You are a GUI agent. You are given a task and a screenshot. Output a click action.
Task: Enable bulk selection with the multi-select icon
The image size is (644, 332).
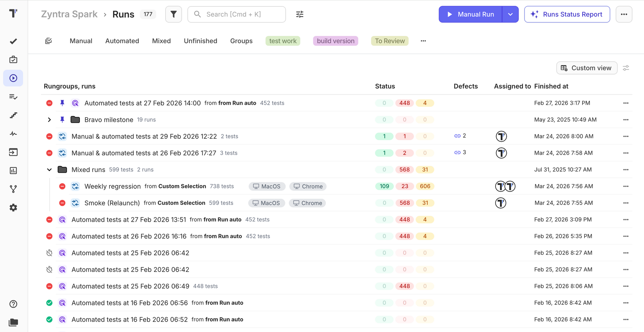tap(49, 41)
